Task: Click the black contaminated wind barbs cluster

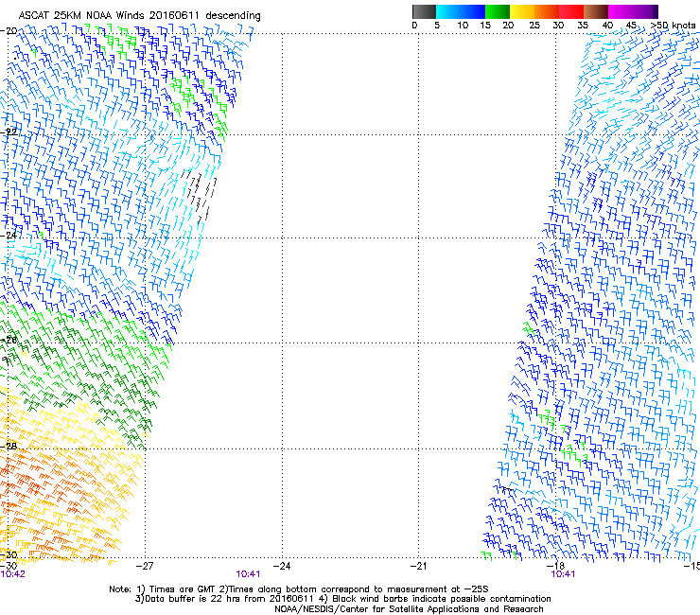Action: (199, 195)
